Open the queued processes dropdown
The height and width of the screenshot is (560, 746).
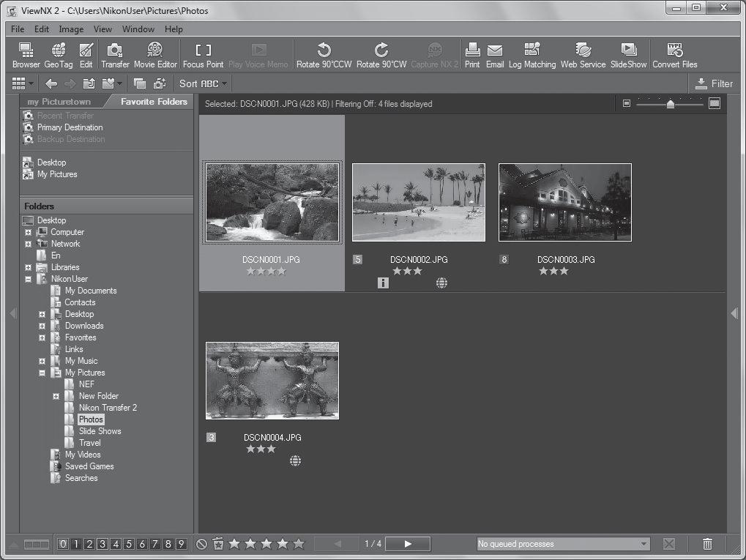644,544
